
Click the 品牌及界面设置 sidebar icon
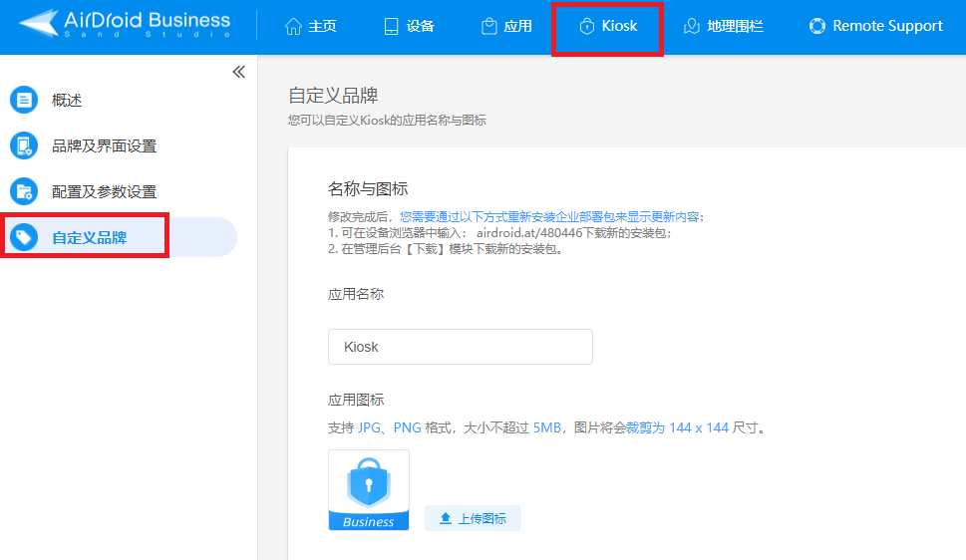[24, 145]
